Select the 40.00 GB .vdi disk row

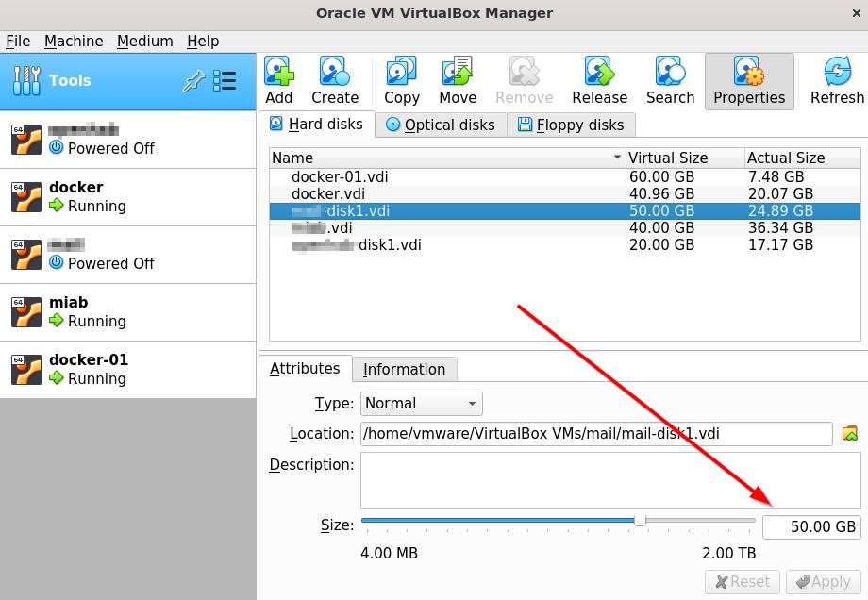(x=564, y=228)
